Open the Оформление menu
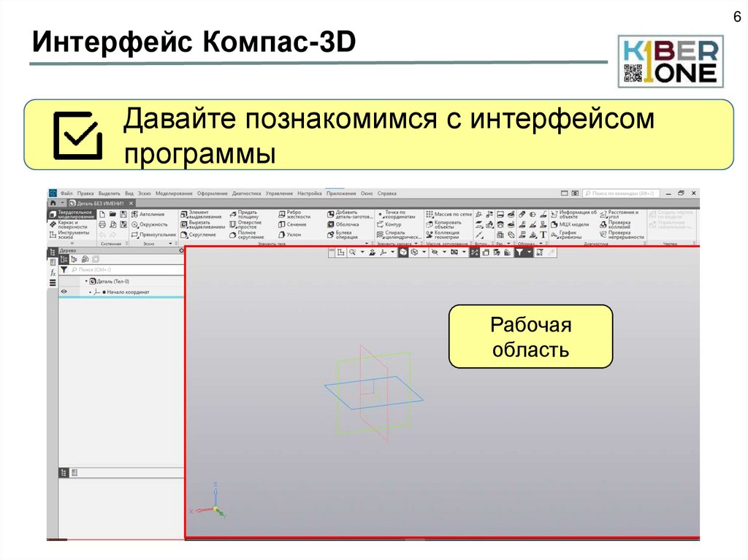This screenshot has width=748, height=560. click(x=213, y=193)
